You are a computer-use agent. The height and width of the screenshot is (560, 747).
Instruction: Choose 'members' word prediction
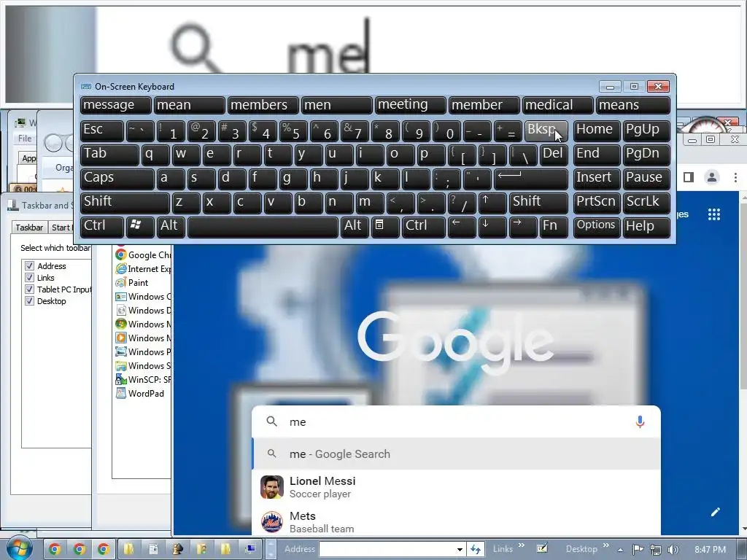(x=263, y=105)
